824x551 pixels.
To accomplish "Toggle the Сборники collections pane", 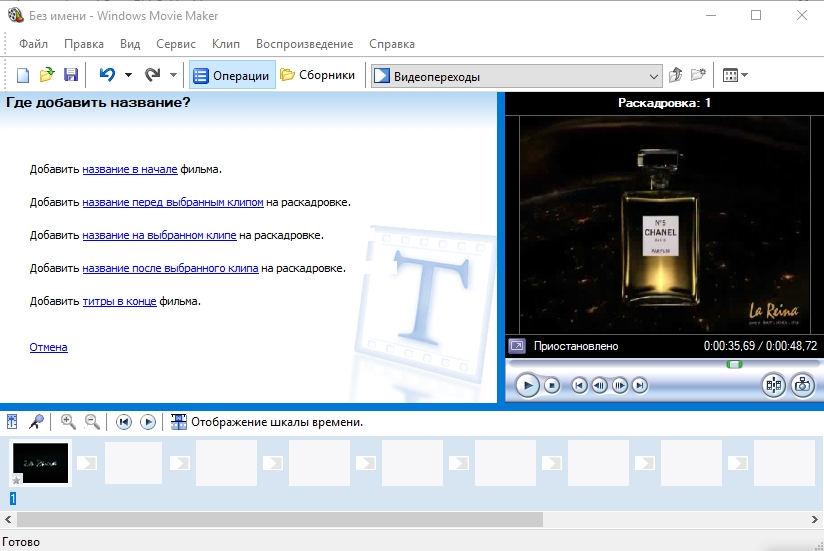I will tap(318, 75).
